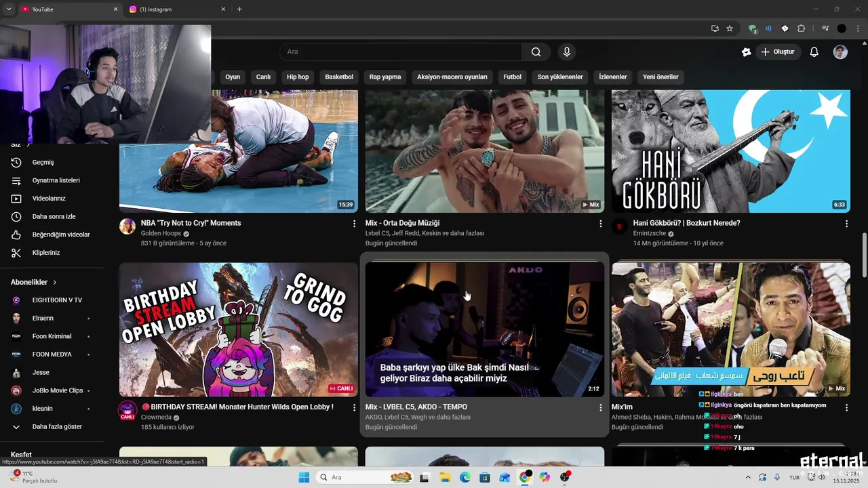Open Copilot from the taskbar
Screen dimensions: 868x488
tap(545, 477)
